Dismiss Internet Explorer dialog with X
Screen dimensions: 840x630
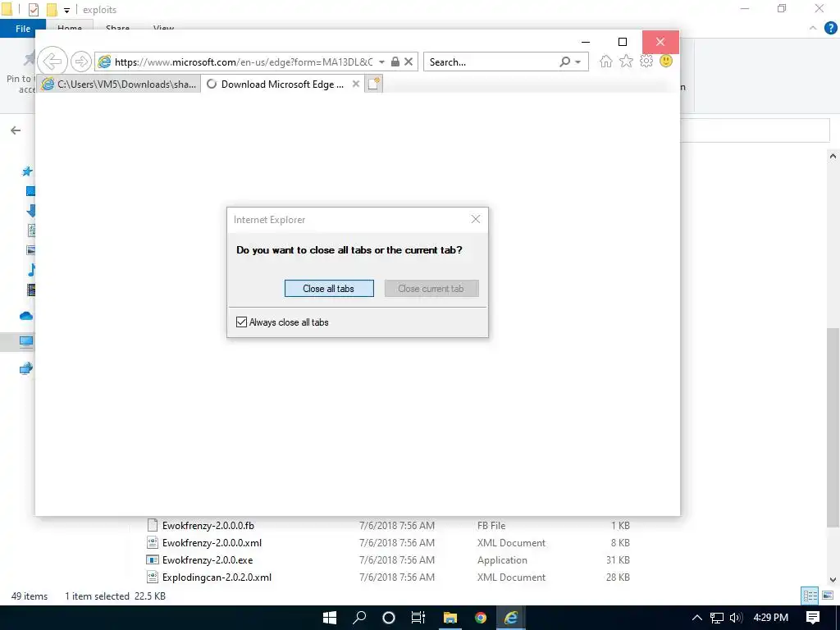(x=476, y=219)
